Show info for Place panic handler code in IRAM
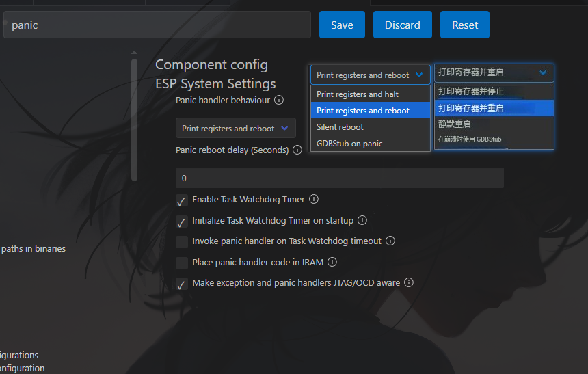 pyautogui.click(x=332, y=262)
